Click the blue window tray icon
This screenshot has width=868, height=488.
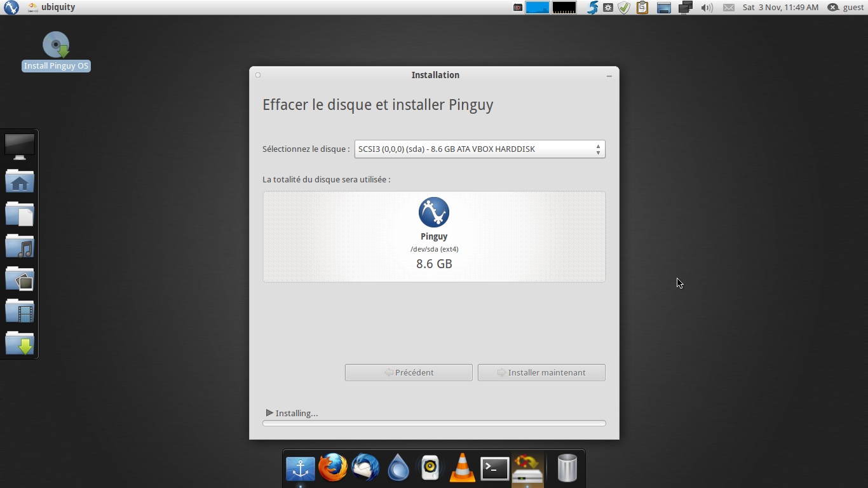(664, 8)
